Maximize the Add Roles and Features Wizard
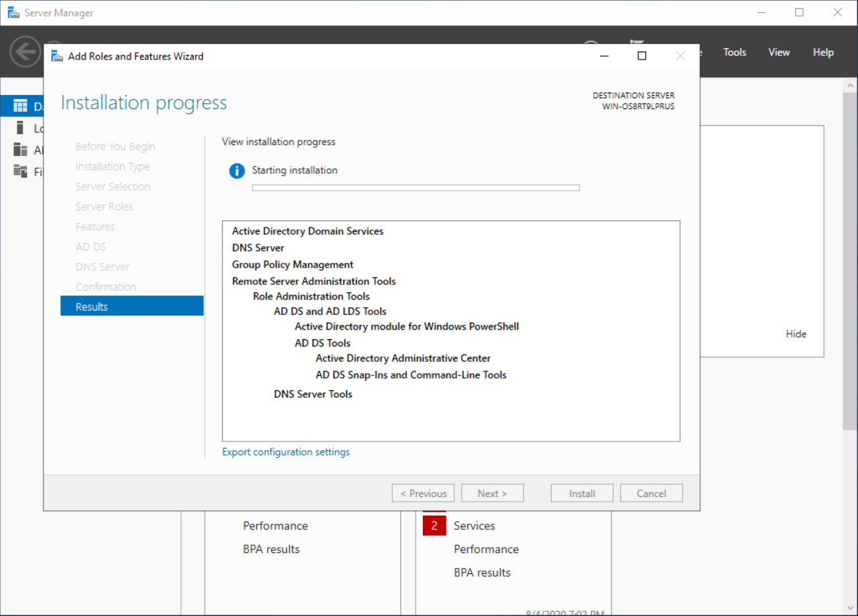 (x=642, y=56)
